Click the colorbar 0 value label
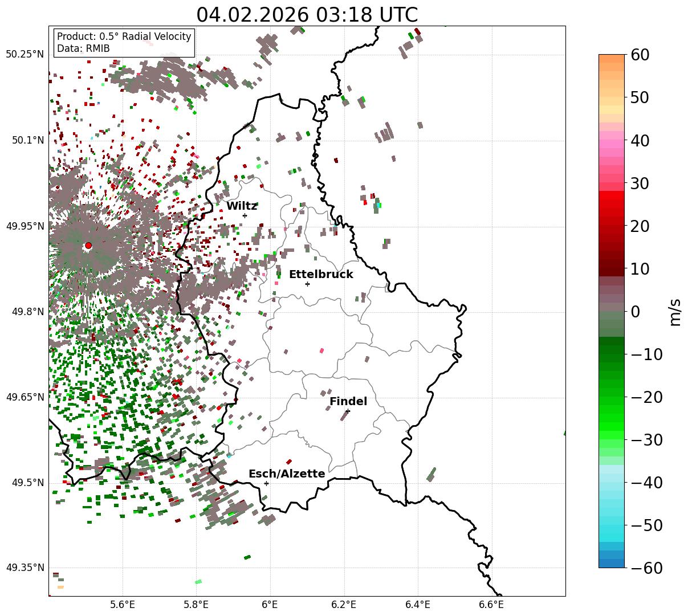This screenshot has height=616, width=688. click(x=635, y=311)
